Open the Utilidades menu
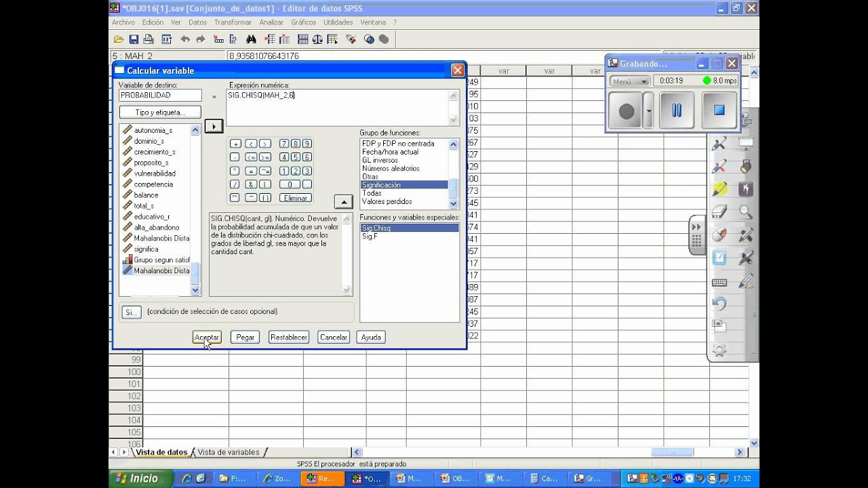Viewport: 868px width, 488px height. [338, 22]
